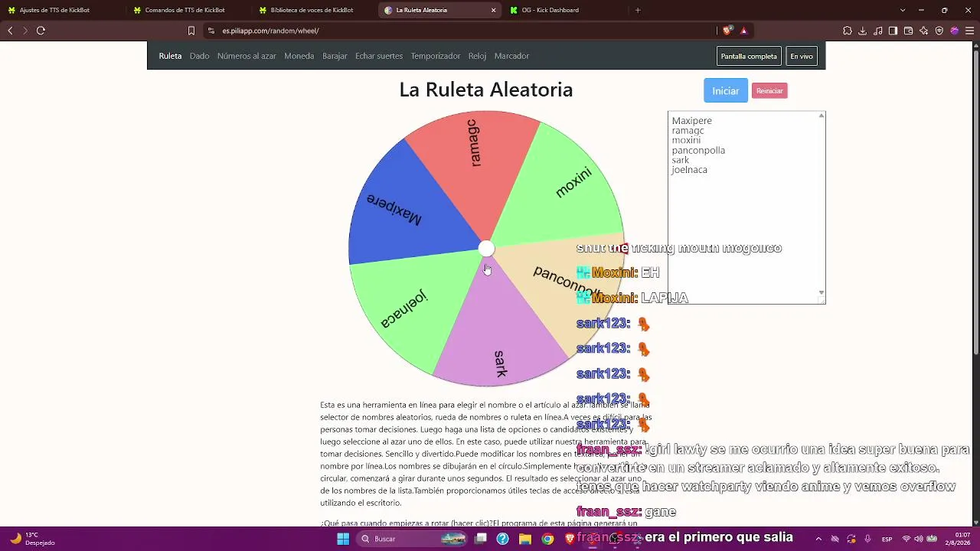Toggle the browser sidebar panel
Viewport: 980px width, 551px height.
pyautogui.click(x=893, y=31)
